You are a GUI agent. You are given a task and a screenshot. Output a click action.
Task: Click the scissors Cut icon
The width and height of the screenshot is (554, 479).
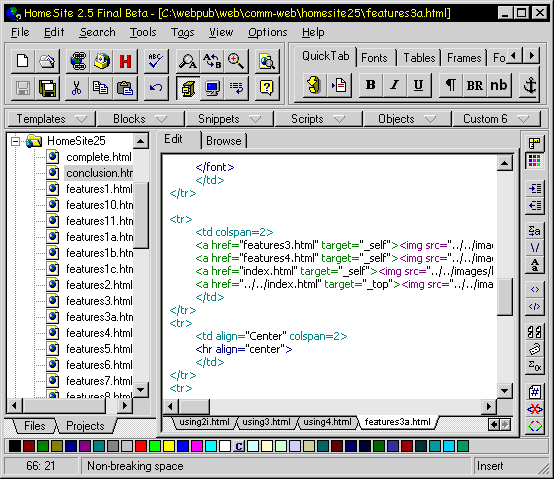[77, 88]
